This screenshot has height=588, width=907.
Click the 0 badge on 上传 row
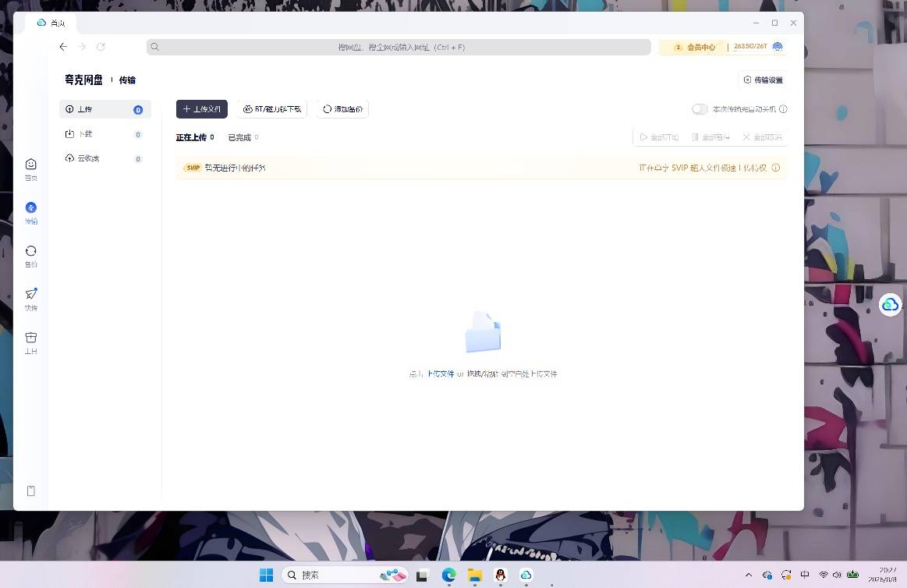tap(138, 110)
